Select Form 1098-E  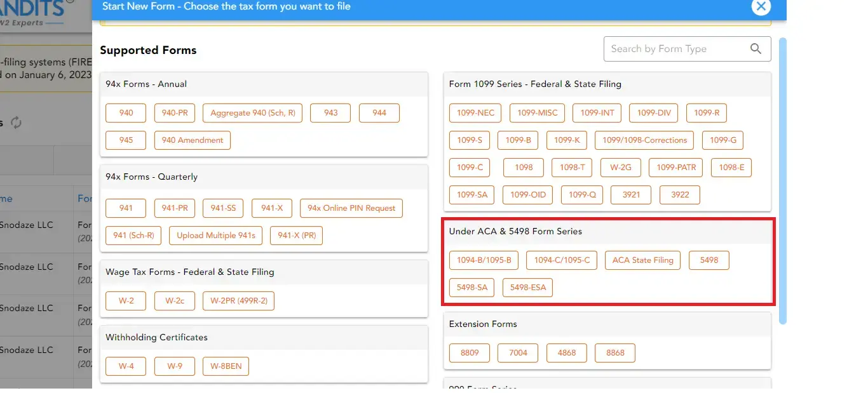pos(731,168)
